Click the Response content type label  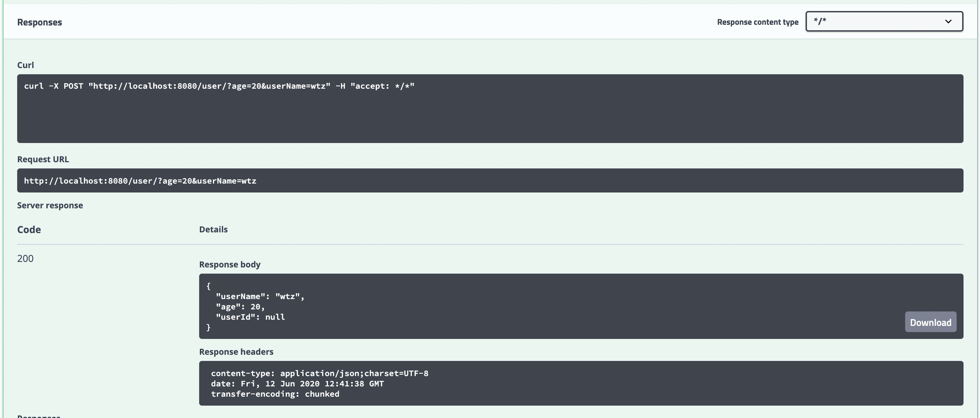click(x=758, y=22)
